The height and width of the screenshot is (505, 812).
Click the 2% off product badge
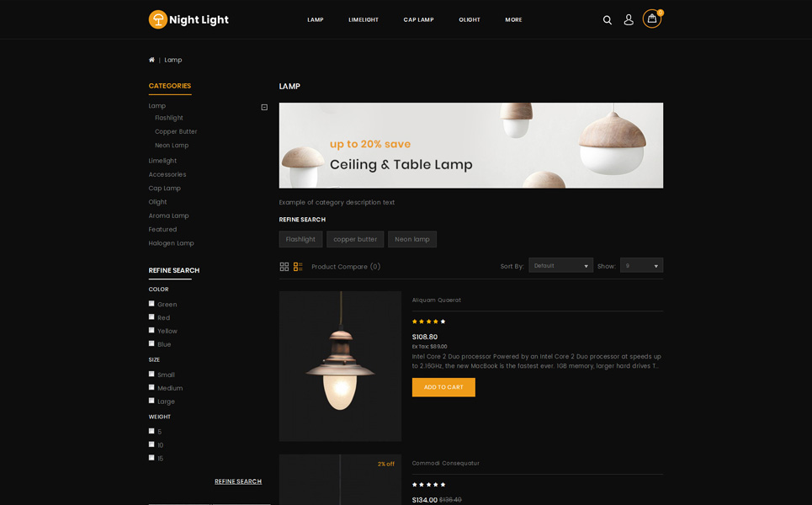385,464
